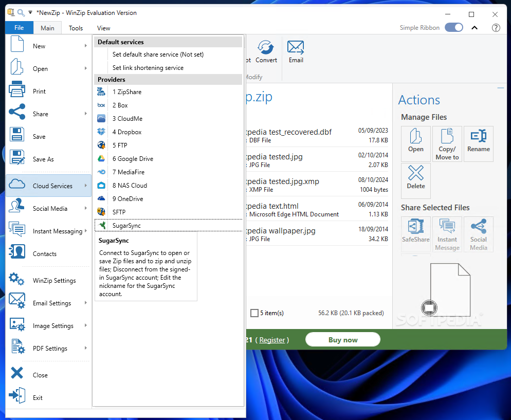The width and height of the screenshot is (511, 420).
Task: Select the pedia test_recovered.dbf file row
Action: [317, 136]
